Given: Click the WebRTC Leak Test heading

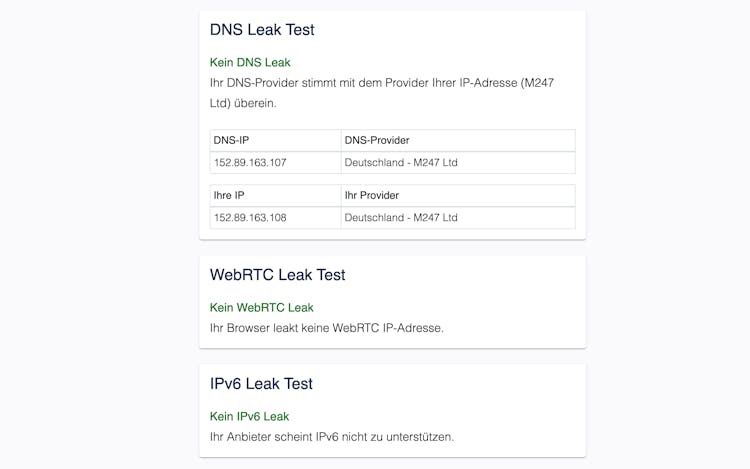Looking at the screenshot, I should click(277, 275).
